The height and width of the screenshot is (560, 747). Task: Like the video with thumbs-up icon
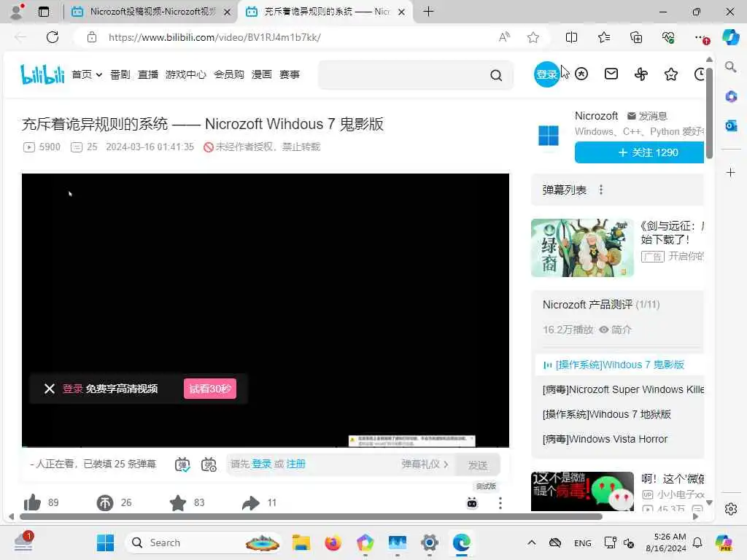click(32, 502)
